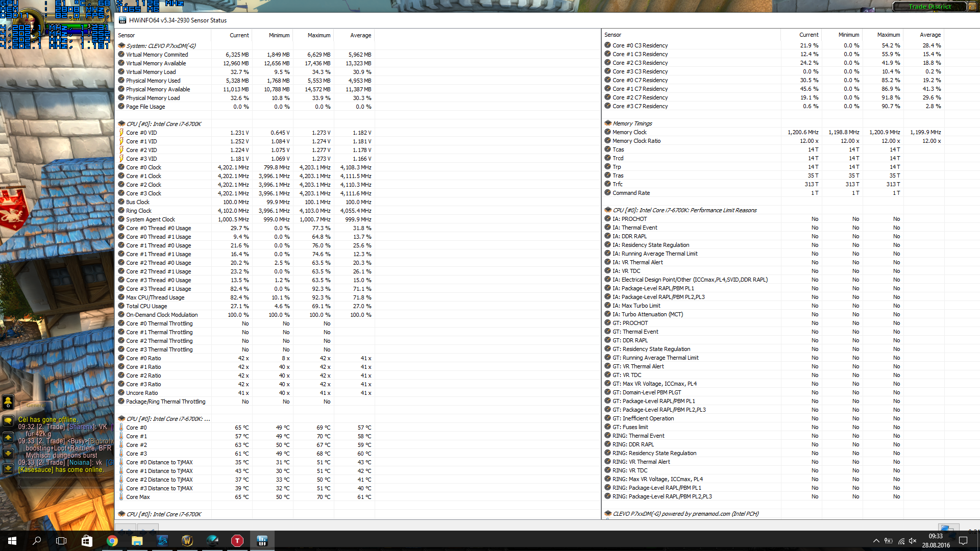Image resolution: width=980 pixels, height=551 pixels.
Task: Click the Current column header in left pane
Action: pos(231,35)
